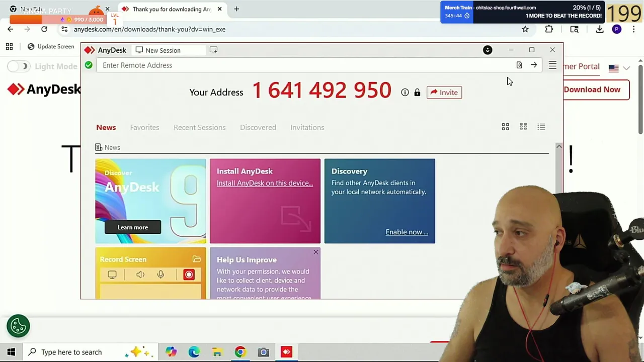
Task: Click taskbar search box
Action: (91, 352)
